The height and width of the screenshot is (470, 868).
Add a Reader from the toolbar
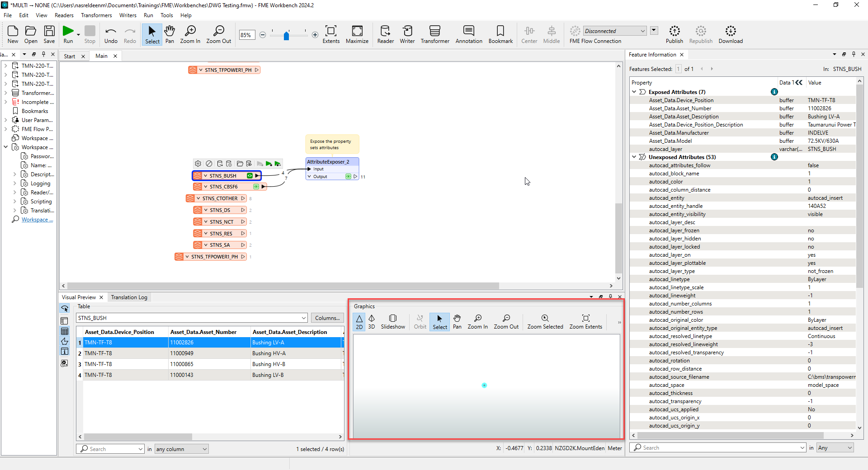pos(386,34)
